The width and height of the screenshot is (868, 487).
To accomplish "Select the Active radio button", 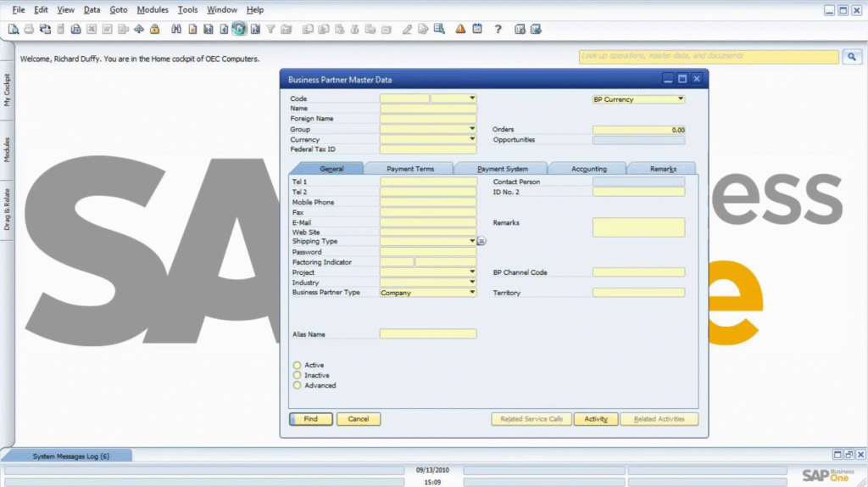I will [x=297, y=365].
